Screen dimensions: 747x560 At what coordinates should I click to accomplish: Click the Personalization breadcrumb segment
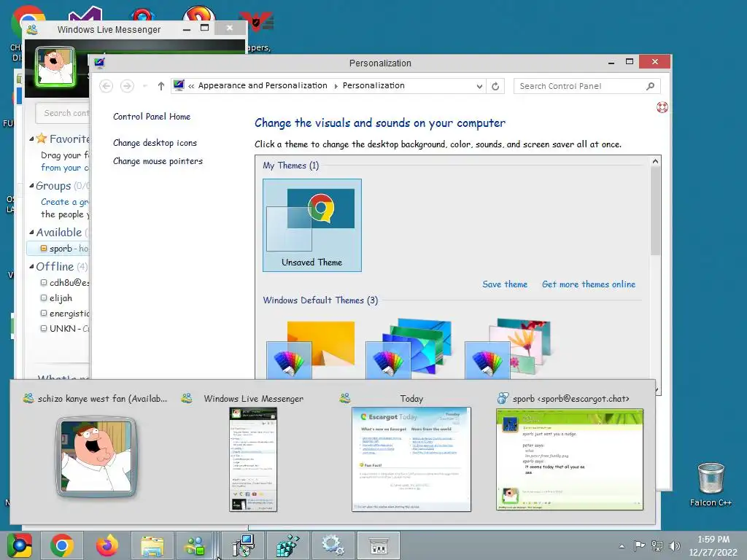click(373, 86)
